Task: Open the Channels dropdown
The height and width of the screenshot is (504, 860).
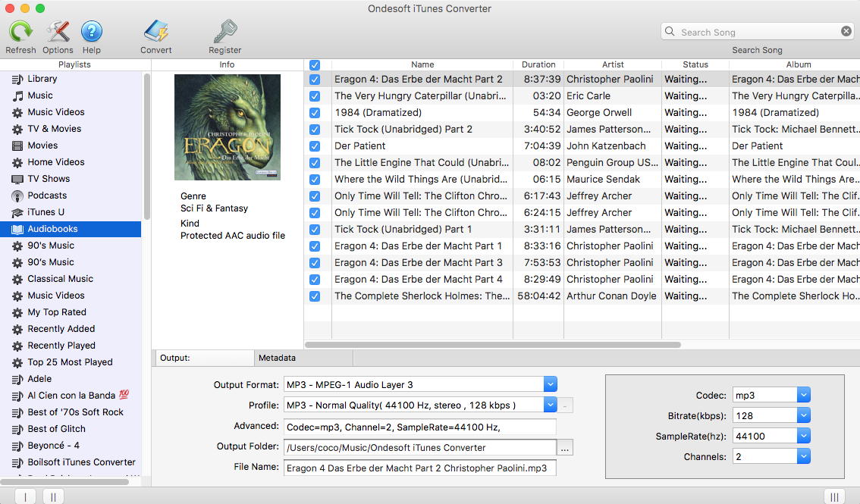Action: [x=804, y=456]
